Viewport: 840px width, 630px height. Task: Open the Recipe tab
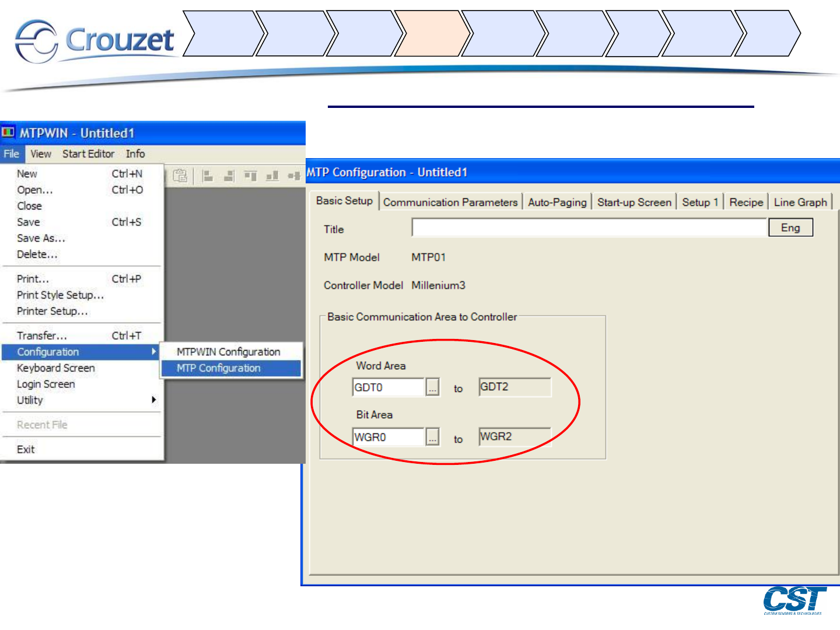746,202
